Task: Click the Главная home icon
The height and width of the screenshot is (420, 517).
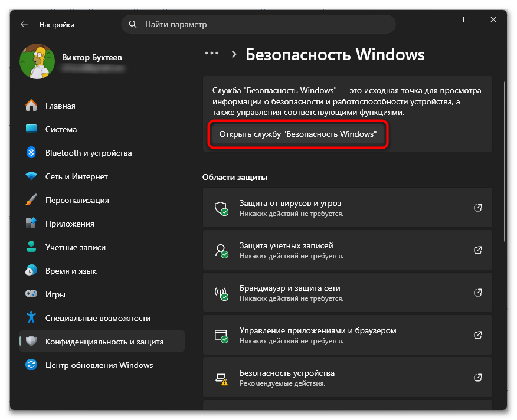Action: tap(31, 106)
